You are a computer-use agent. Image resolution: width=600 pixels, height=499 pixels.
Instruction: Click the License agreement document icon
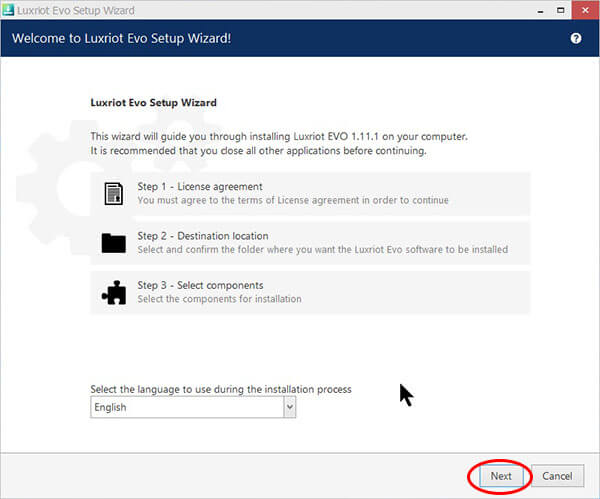click(x=113, y=193)
